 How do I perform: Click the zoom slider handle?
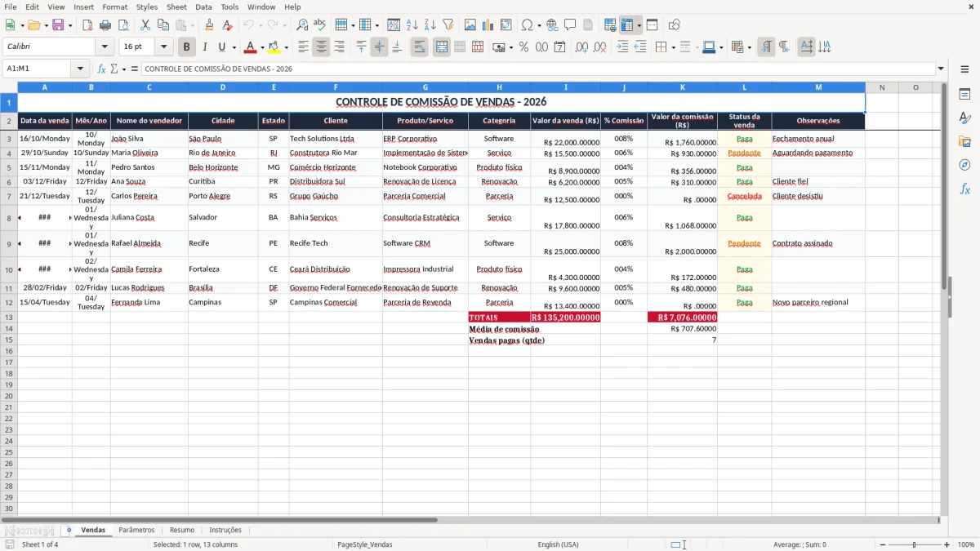[915, 544]
